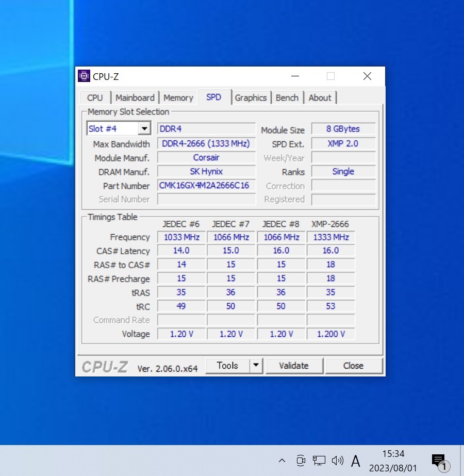Click the Meet Now tray icon

point(301,461)
